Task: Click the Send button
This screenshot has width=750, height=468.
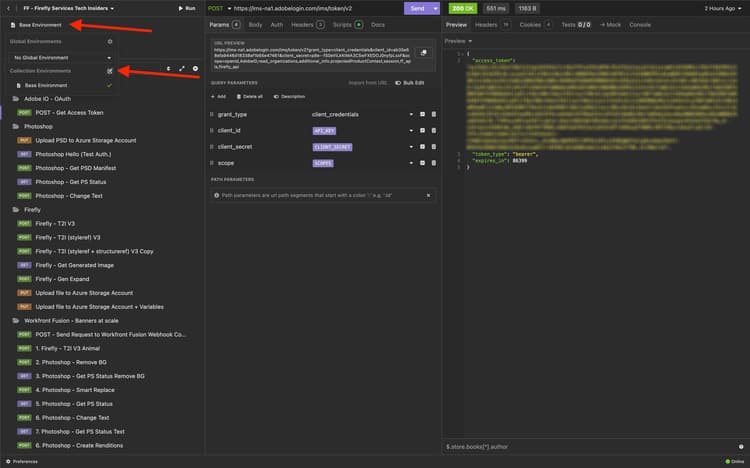Action: pos(417,9)
